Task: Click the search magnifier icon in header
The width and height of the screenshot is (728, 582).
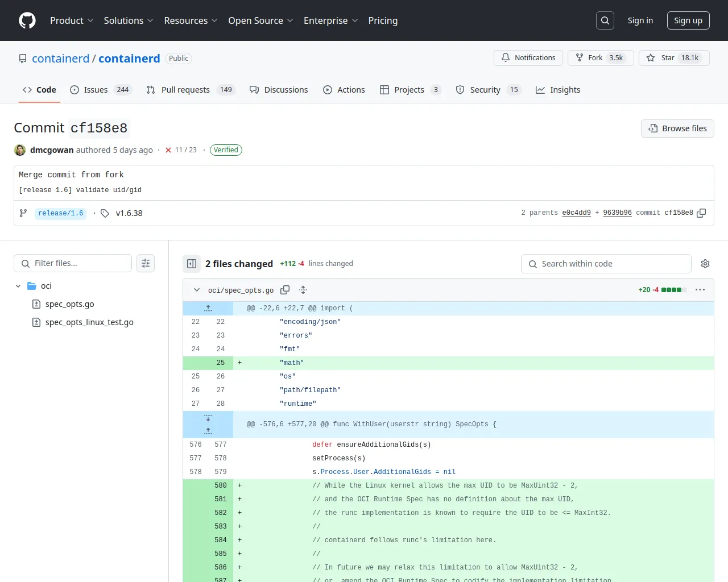Action: tap(605, 20)
